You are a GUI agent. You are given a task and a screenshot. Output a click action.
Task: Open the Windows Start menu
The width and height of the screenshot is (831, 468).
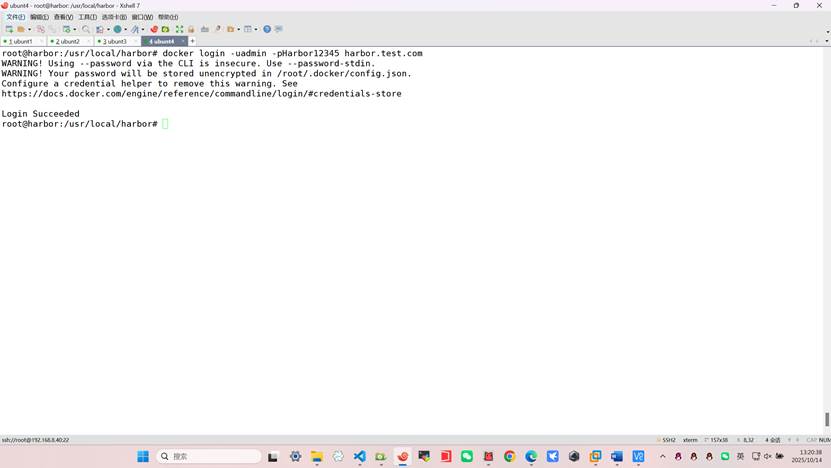[143, 456]
